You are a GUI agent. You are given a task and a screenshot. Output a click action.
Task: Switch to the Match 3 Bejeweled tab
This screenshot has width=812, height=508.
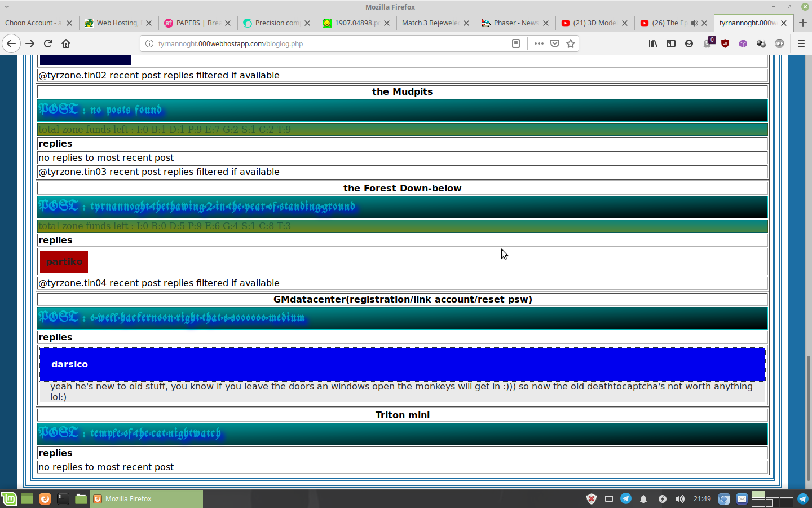[x=435, y=23]
